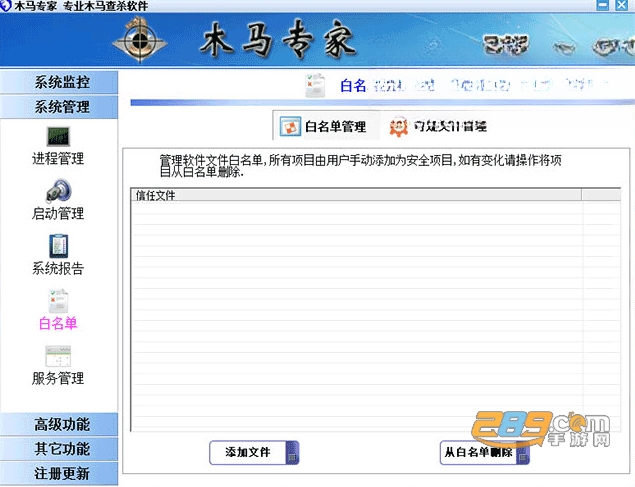Image resolution: width=635 pixels, height=487 pixels.
Task: Click app icon in title bar
Action: 5,5
